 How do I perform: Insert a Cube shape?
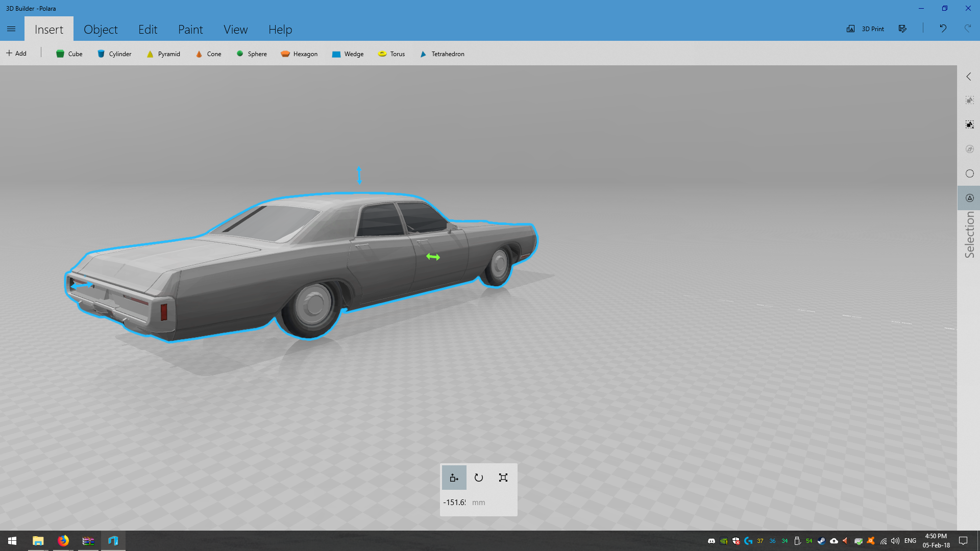click(69, 54)
